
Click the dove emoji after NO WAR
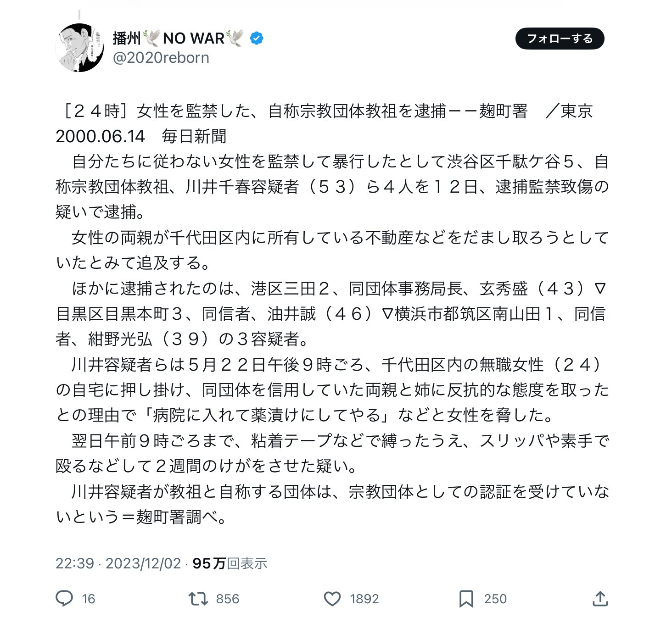click(235, 39)
